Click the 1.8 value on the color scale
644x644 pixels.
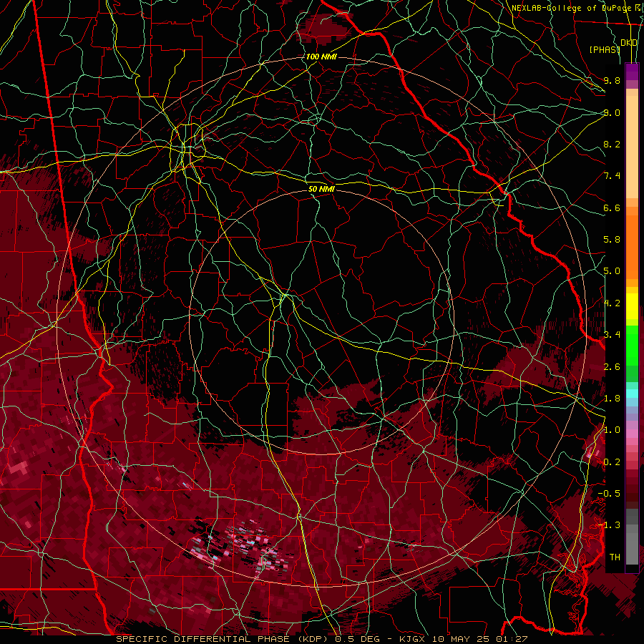(x=612, y=399)
